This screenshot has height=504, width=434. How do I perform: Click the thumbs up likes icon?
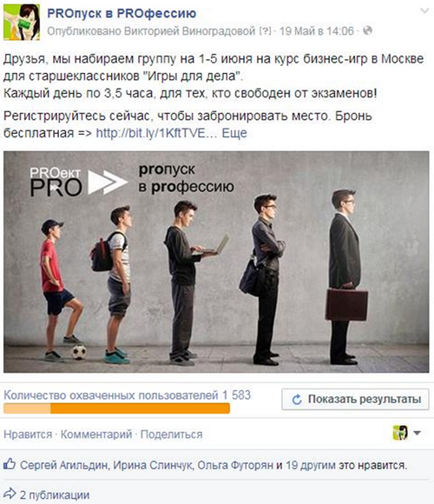(10, 464)
